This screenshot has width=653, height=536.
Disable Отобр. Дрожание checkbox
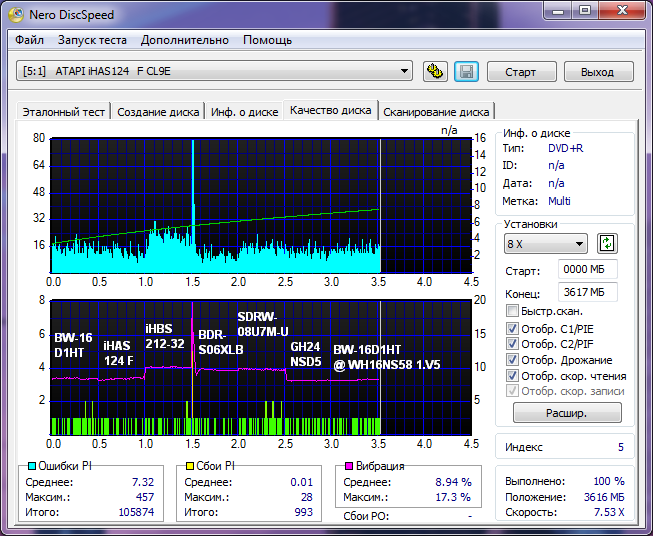click(x=513, y=360)
